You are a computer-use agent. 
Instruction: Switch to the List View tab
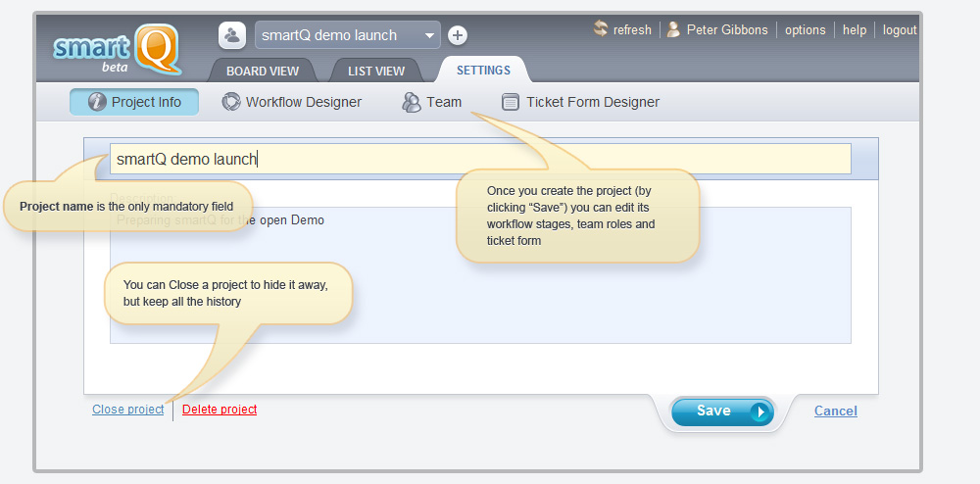376,71
